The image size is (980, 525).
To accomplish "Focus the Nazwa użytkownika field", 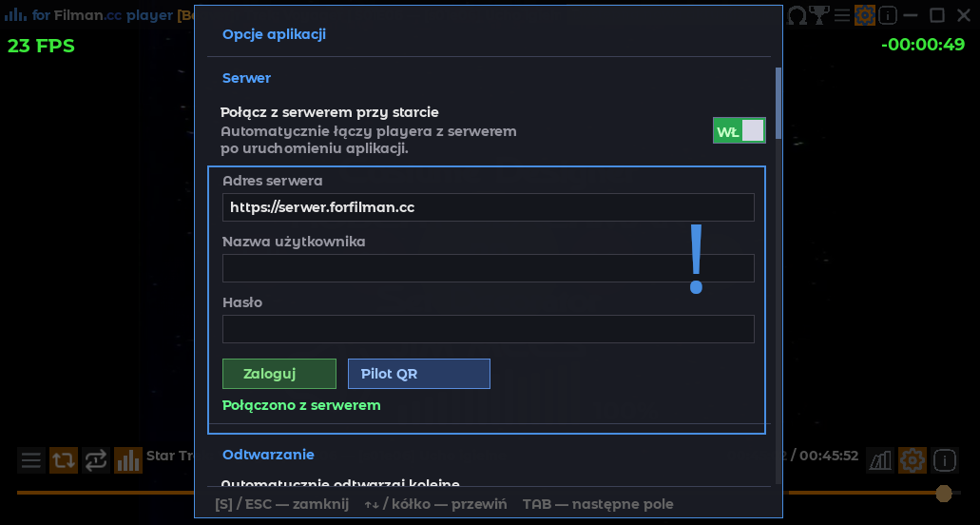I will pyautogui.click(x=489, y=268).
